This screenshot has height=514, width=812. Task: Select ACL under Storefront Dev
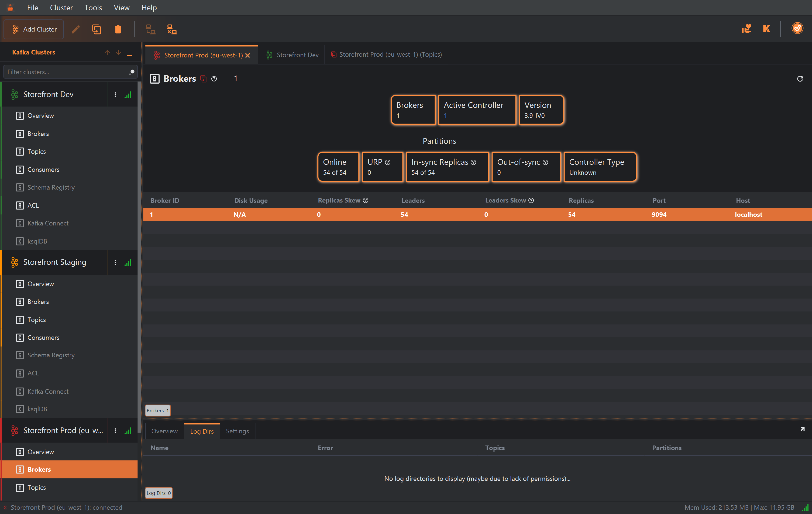(x=69, y=205)
